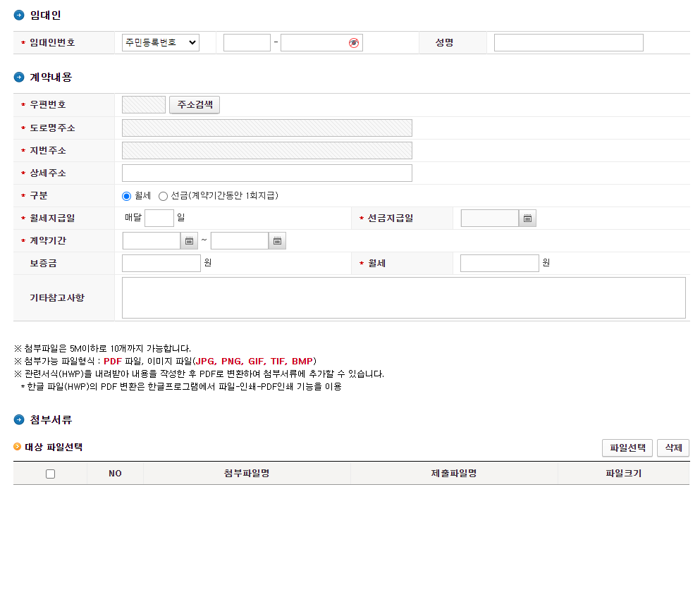700x604 pixels.
Task: Click the 보증금 deposit amount field
Action: [x=161, y=264]
